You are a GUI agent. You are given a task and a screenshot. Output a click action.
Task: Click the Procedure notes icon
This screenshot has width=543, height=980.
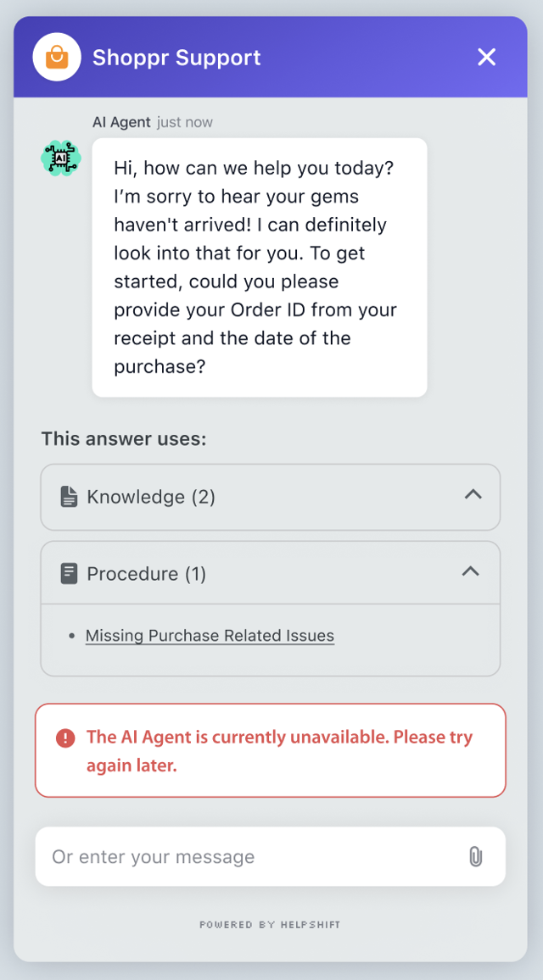(69, 574)
